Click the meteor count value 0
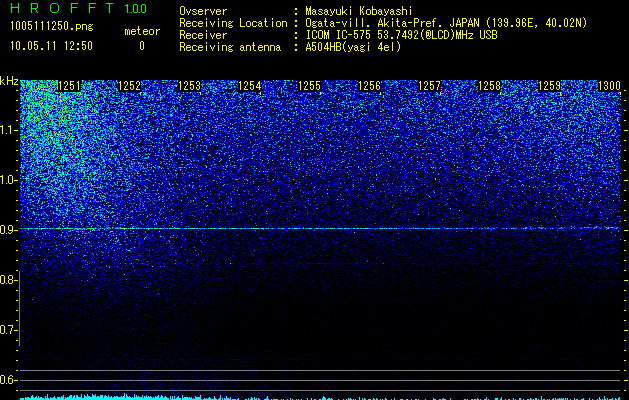Image resolution: width=629 pixels, height=400 pixels. [142, 46]
